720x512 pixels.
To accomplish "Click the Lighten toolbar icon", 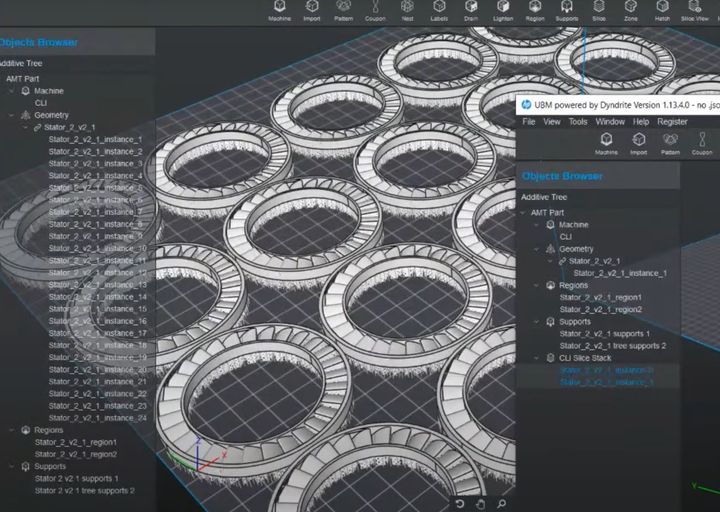I will [x=502, y=8].
